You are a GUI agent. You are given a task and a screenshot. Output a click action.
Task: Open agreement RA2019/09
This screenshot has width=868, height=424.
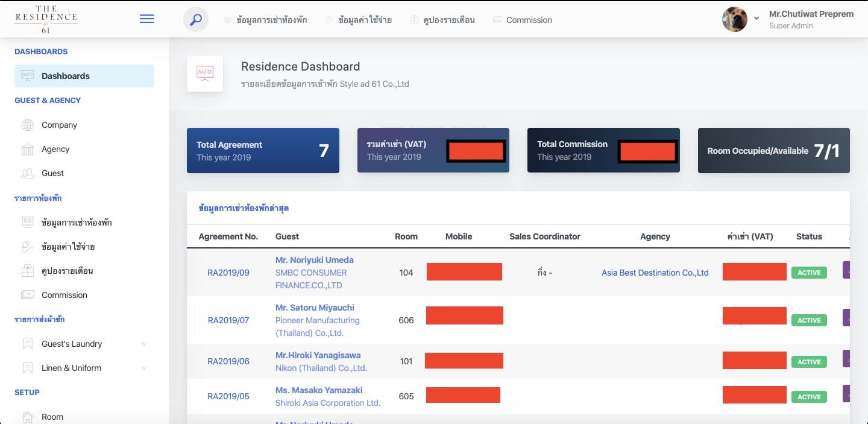coord(228,273)
